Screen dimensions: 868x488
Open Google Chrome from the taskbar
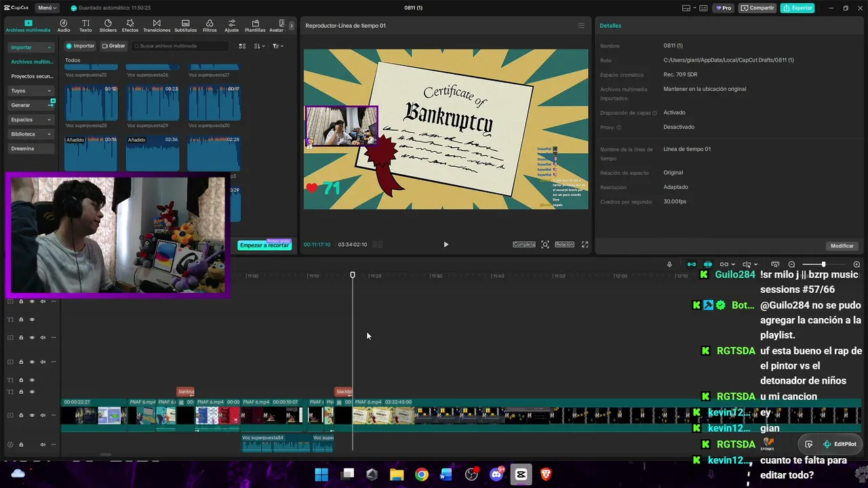tap(422, 474)
